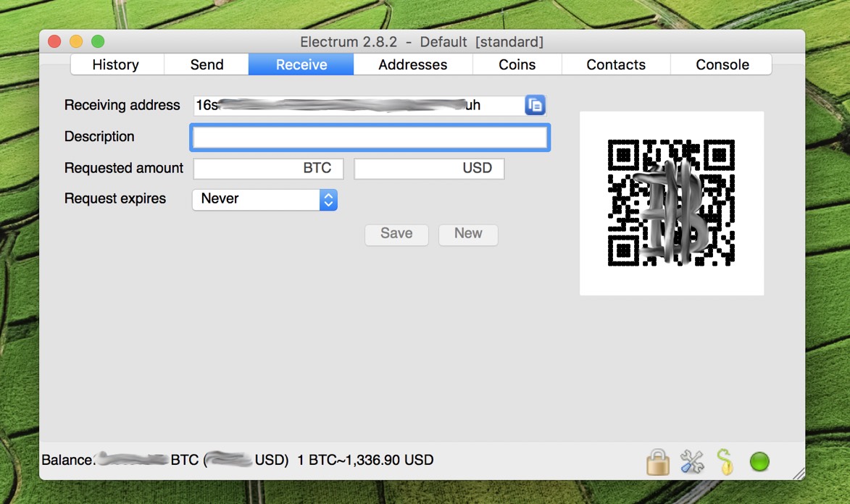Go to the Addresses tab
The height and width of the screenshot is (504, 850).
tap(413, 64)
